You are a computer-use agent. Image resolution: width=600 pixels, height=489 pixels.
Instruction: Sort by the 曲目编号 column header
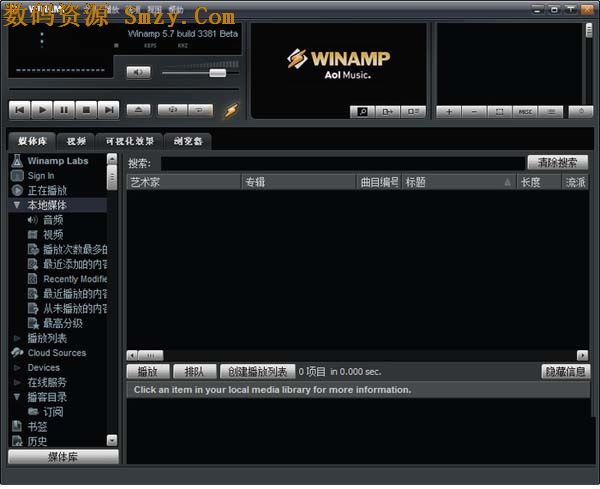[x=379, y=182]
